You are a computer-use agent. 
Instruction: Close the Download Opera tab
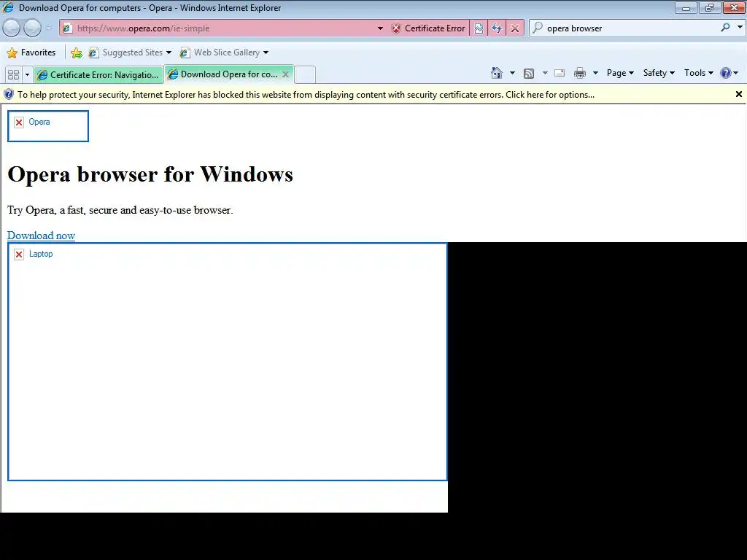(x=285, y=74)
